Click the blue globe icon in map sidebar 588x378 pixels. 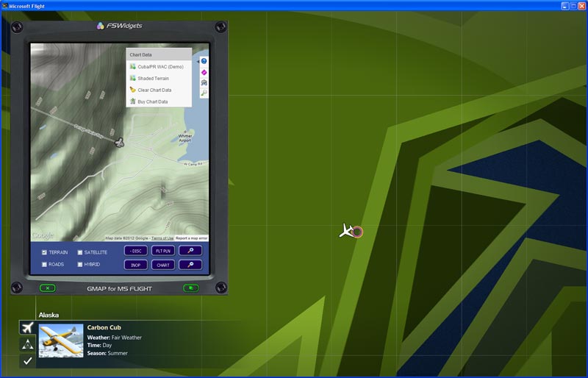click(x=204, y=61)
